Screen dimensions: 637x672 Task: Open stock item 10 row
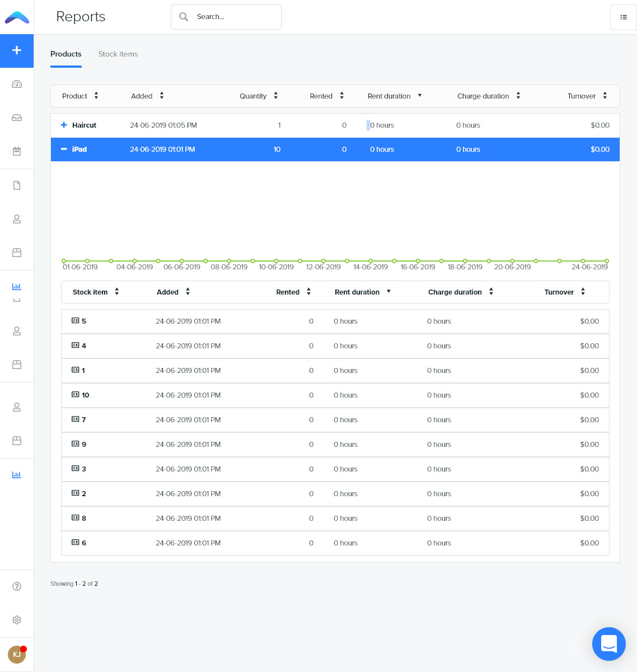click(x=85, y=395)
